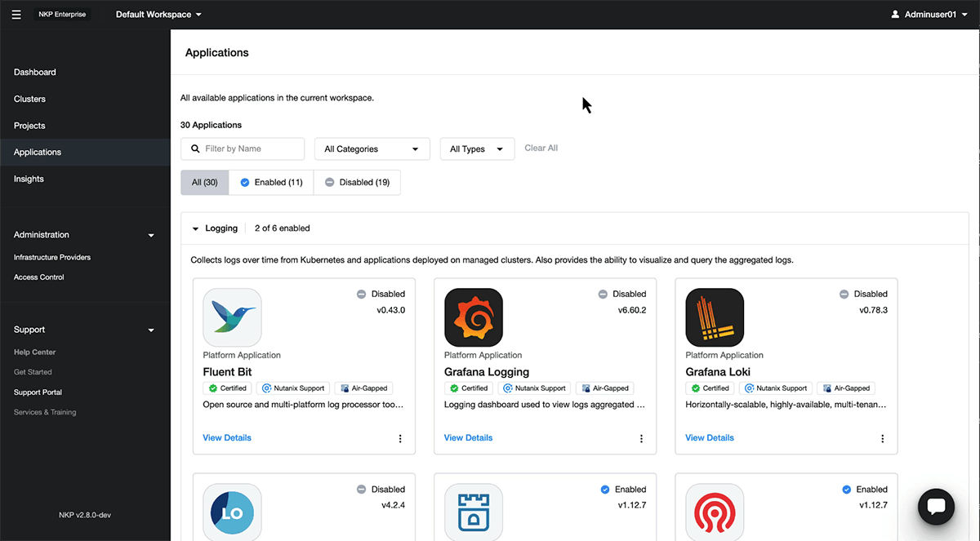Click View Details on Grafana Loki
The image size is (980, 541).
click(x=709, y=437)
